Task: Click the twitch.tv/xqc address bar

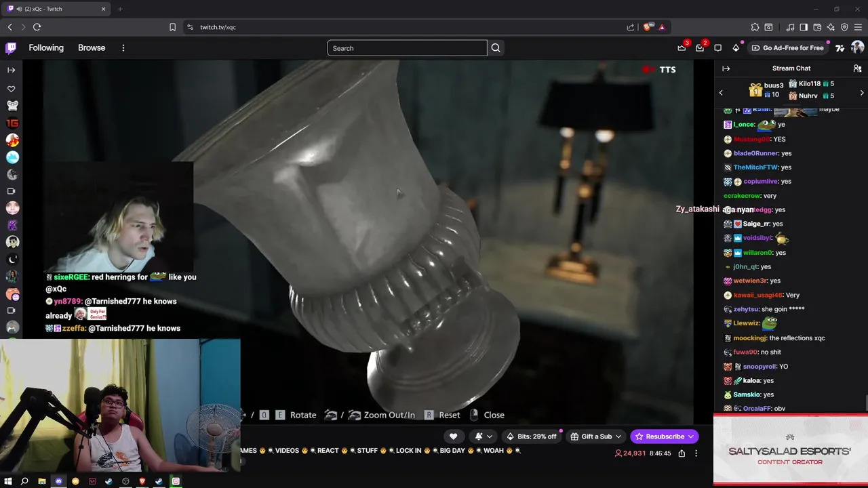Action: click(x=407, y=27)
